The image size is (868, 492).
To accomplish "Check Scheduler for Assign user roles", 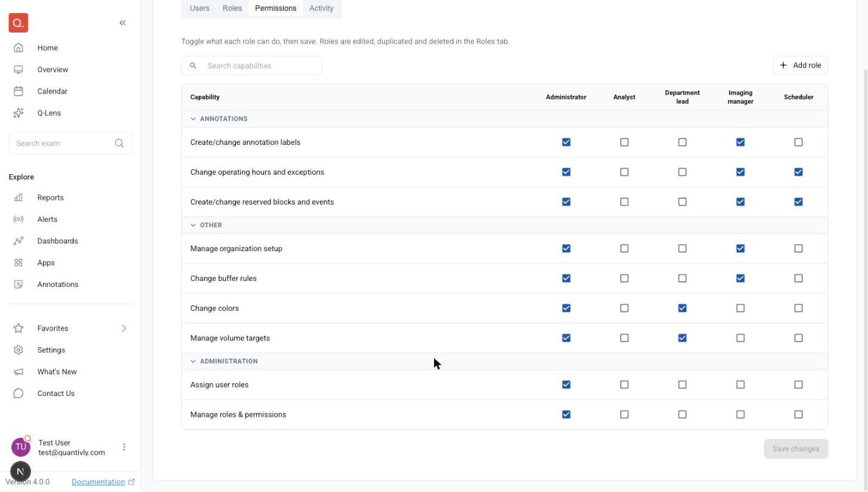I will tap(798, 385).
